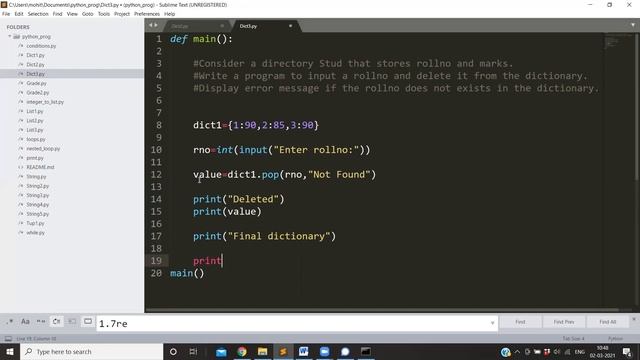Screen dimensions: 640x360
Task: Open Dict1.py in sidebar
Action: click(x=36, y=55)
